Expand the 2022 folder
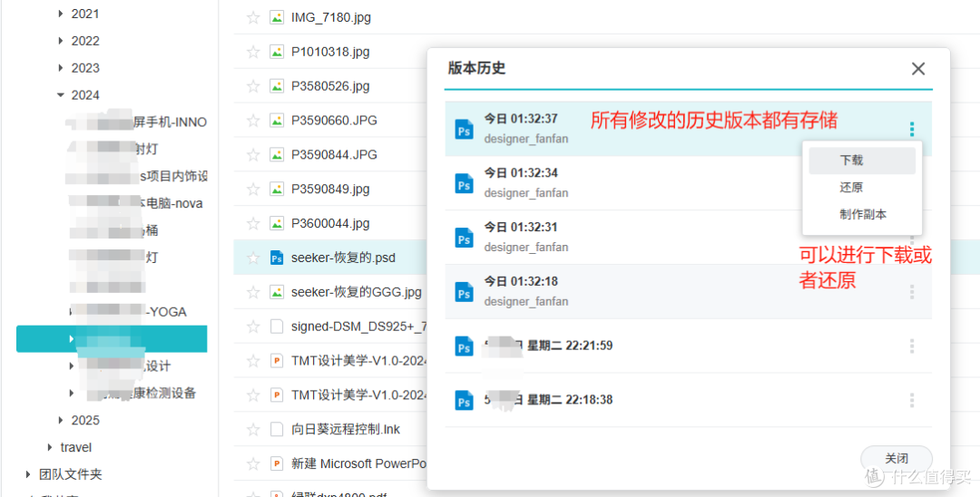The image size is (980, 497). (61, 41)
